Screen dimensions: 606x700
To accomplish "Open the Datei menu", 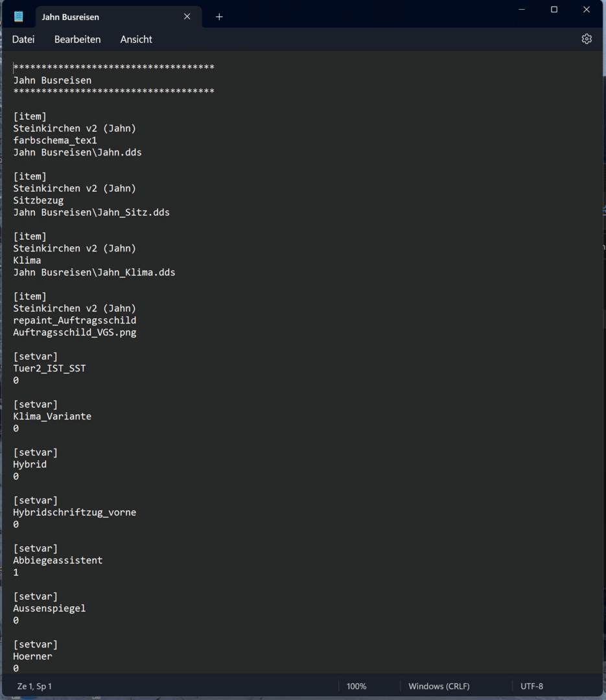I will [23, 40].
